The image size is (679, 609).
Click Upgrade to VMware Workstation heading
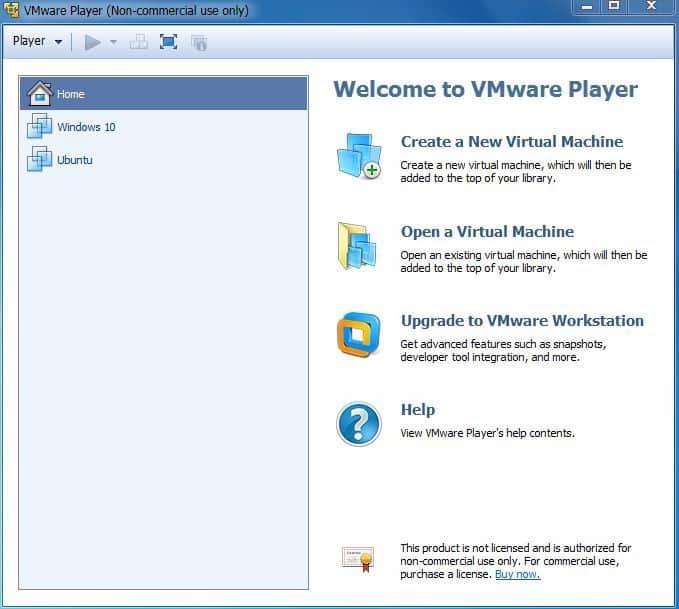[x=522, y=321]
